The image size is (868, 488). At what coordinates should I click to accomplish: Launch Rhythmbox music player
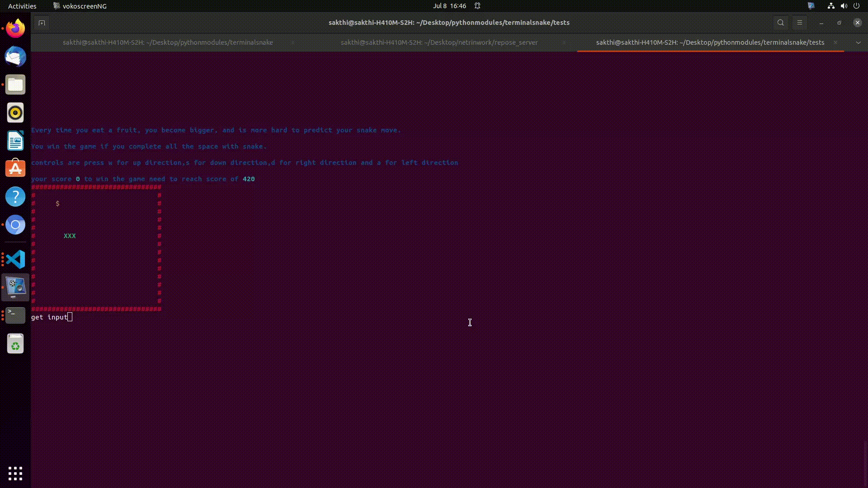pos(15,113)
